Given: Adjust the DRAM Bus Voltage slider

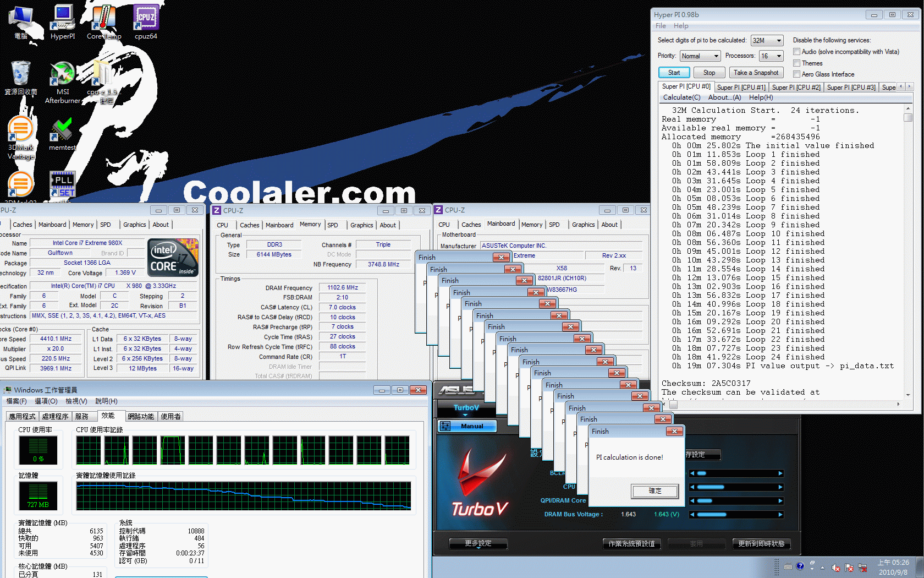Looking at the screenshot, I should coord(736,515).
